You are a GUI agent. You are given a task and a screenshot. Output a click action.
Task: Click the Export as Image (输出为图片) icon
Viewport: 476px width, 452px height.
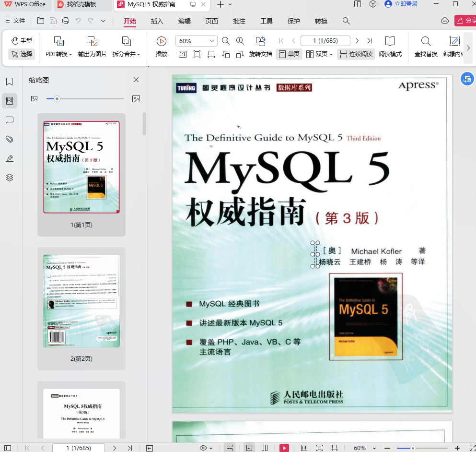(x=93, y=42)
